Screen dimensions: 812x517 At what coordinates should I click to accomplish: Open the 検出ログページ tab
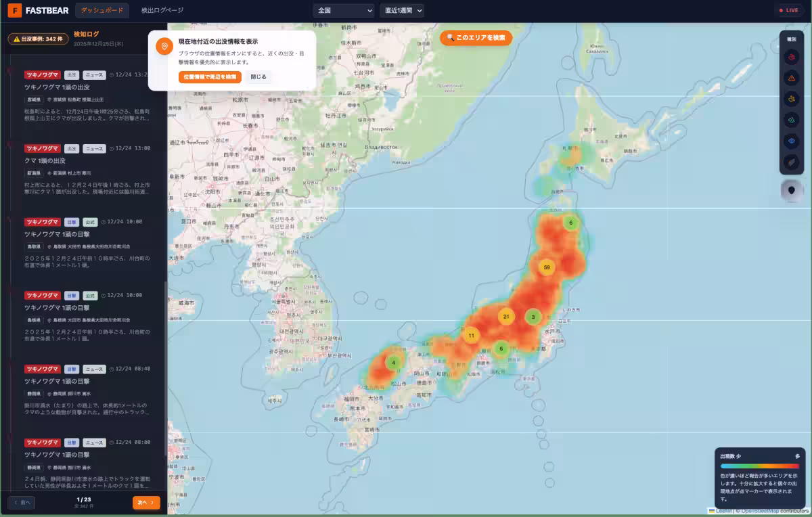pos(162,11)
